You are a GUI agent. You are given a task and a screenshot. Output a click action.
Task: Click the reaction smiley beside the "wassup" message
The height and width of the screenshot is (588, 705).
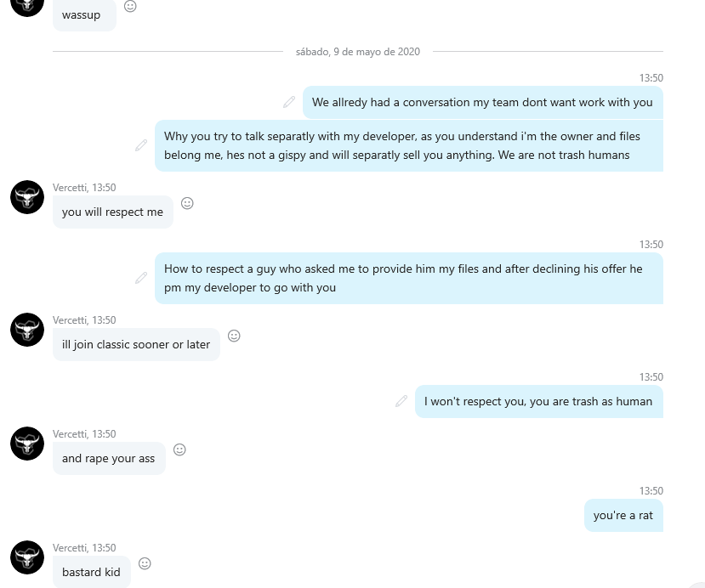[130, 7]
